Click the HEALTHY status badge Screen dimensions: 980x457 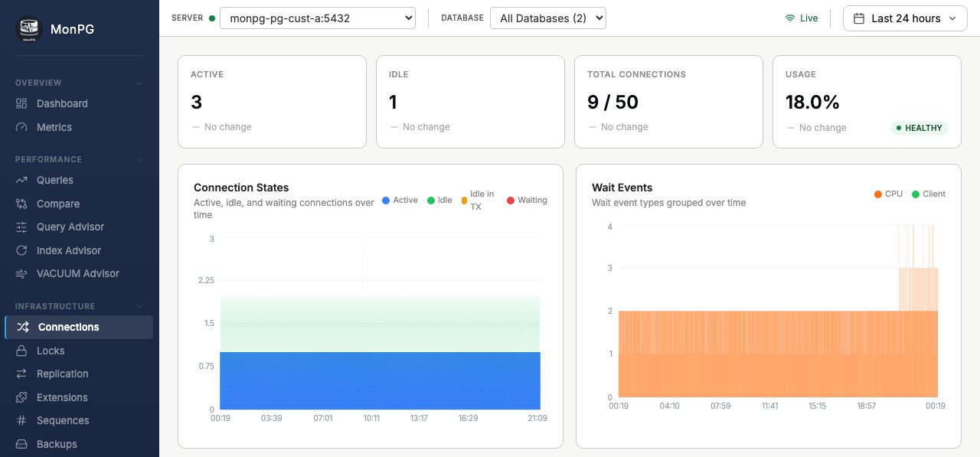click(919, 128)
